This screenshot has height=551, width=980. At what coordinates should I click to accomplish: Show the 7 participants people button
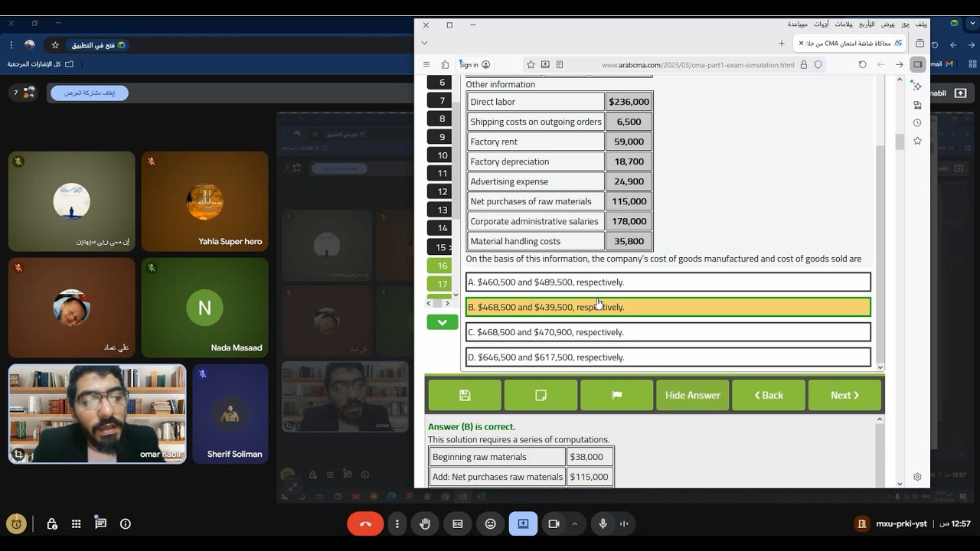[x=24, y=93]
